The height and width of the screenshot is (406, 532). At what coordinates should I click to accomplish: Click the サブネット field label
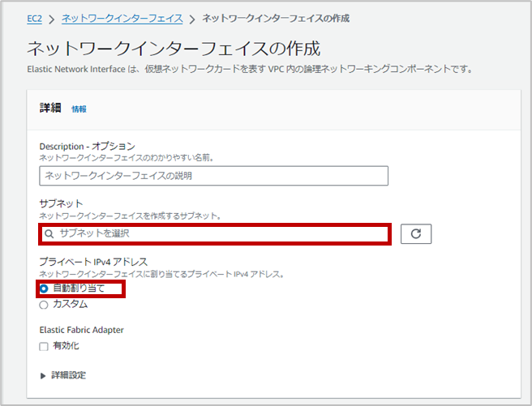click(61, 203)
